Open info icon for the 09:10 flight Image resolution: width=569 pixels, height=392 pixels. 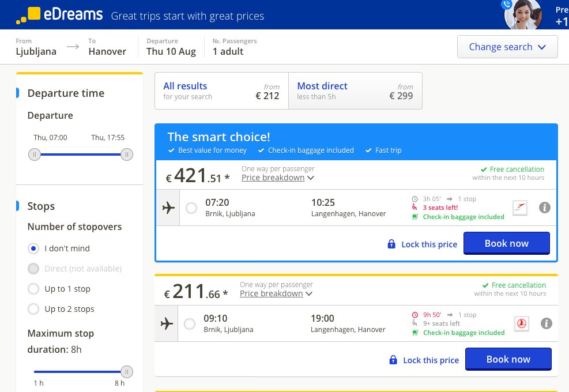coord(546,323)
